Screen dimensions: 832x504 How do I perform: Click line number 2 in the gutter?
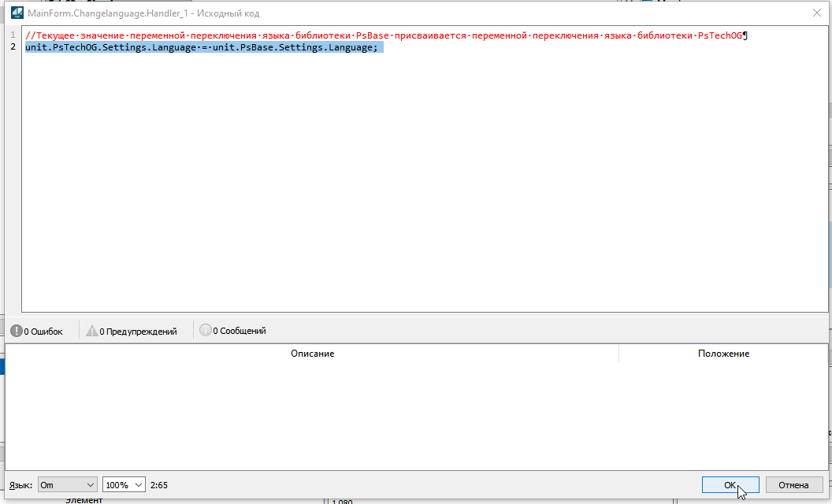(13, 47)
